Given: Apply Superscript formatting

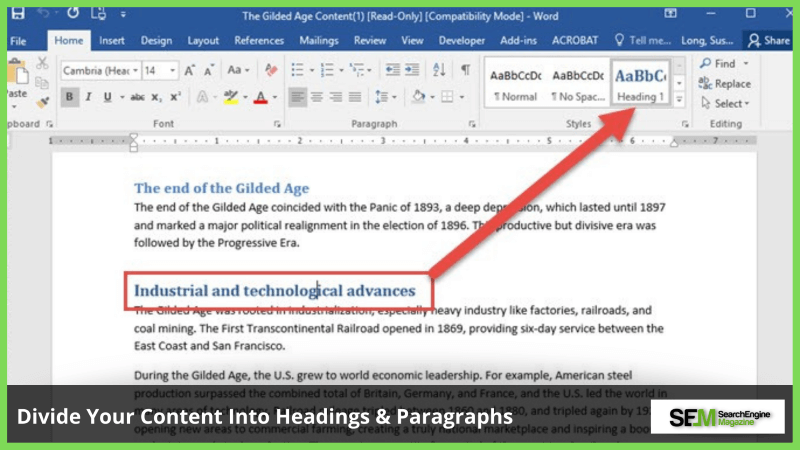Looking at the screenshot, I should click(176, 97).
